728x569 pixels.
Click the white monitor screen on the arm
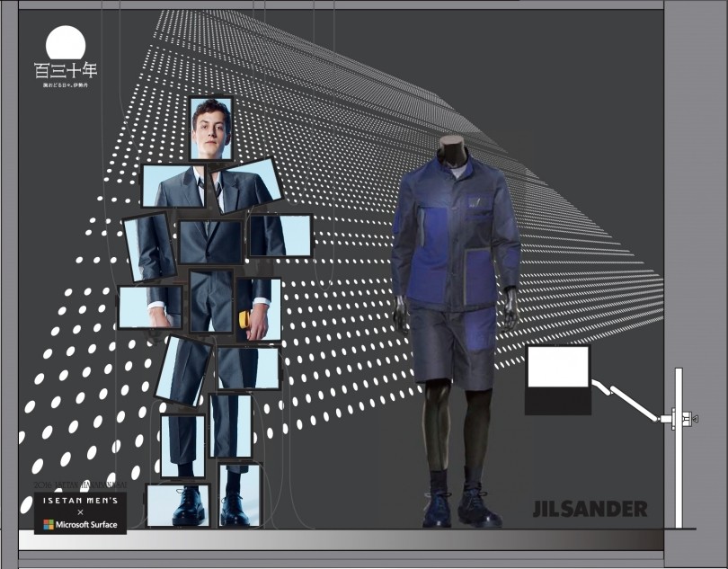[557, 367]
